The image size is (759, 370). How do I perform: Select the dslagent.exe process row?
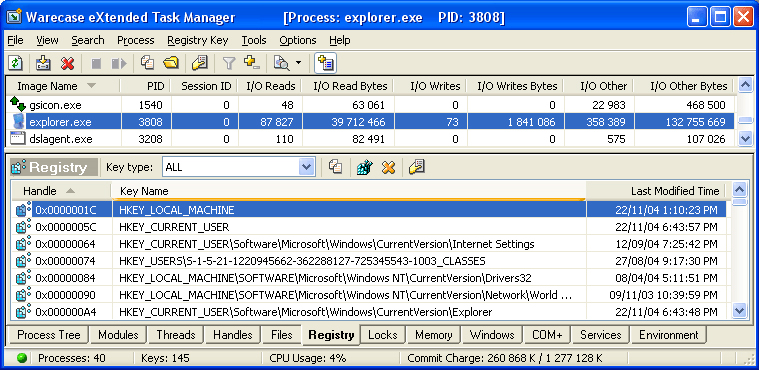pyautogui.click(x=371, y=139)
